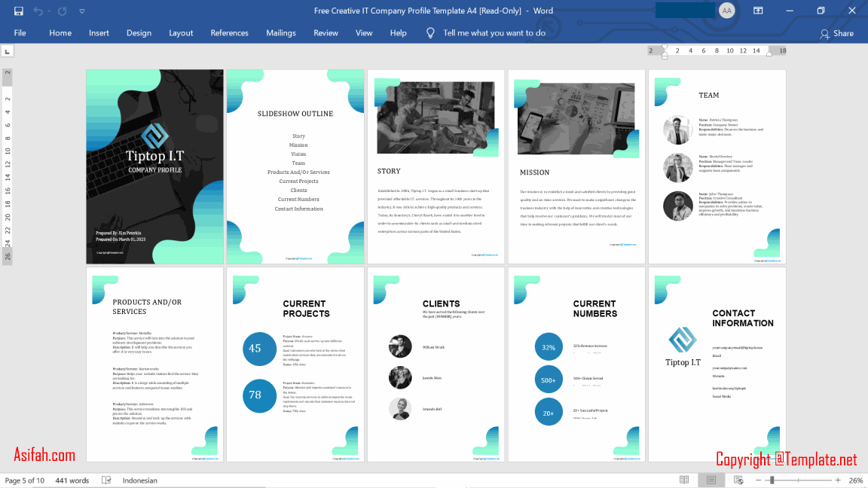Click the 32% circle in Current Numbers
Screen dimensions: 868x488
click(x=549, y=347)
